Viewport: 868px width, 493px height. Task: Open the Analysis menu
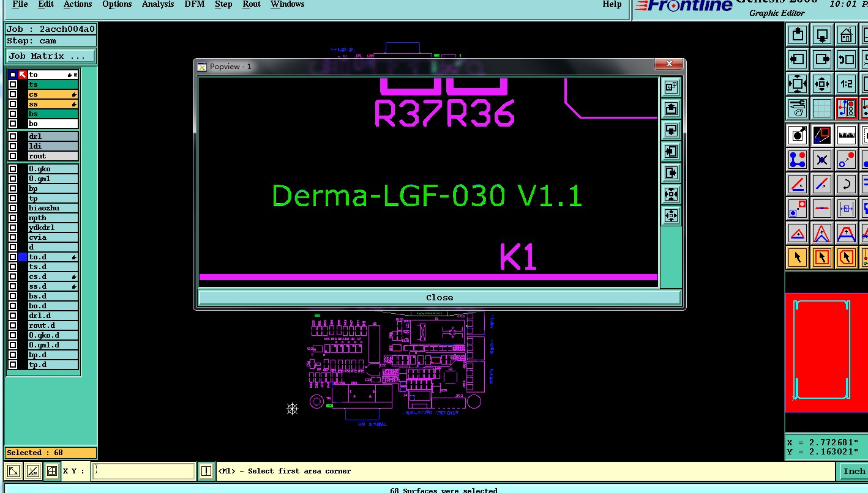(x=158, y=4)
